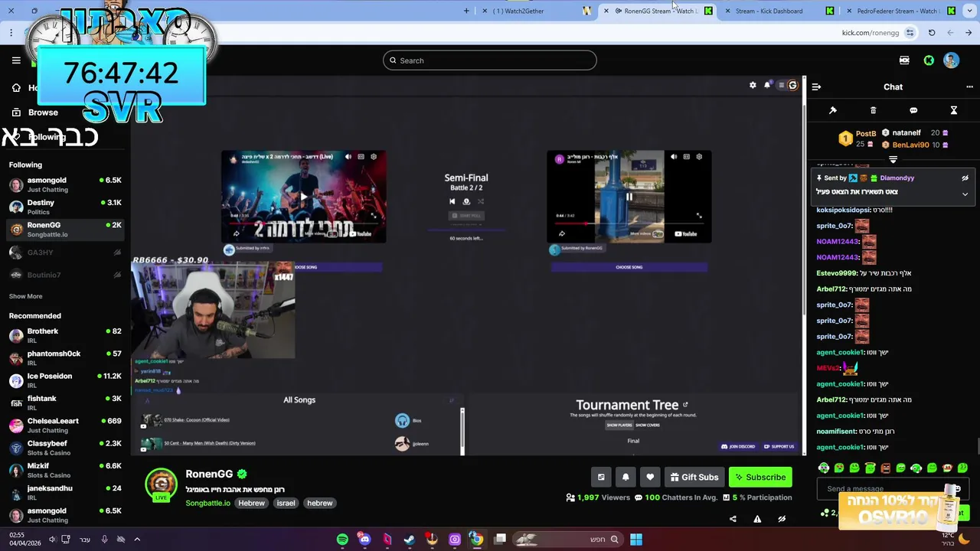The image size is (980, 551).
Task: Pause the right YouTube video
Action: (629, 197)
